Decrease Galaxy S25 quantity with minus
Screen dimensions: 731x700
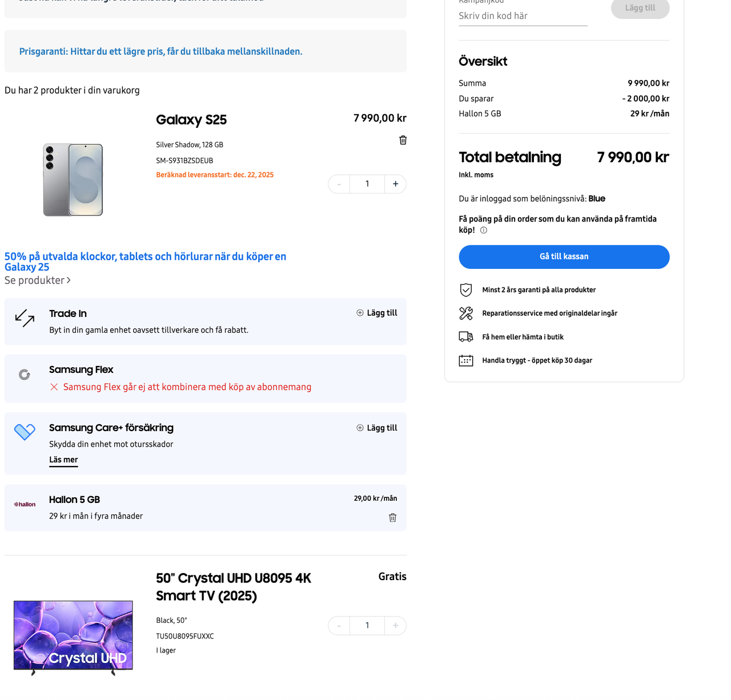click(339, 184)
